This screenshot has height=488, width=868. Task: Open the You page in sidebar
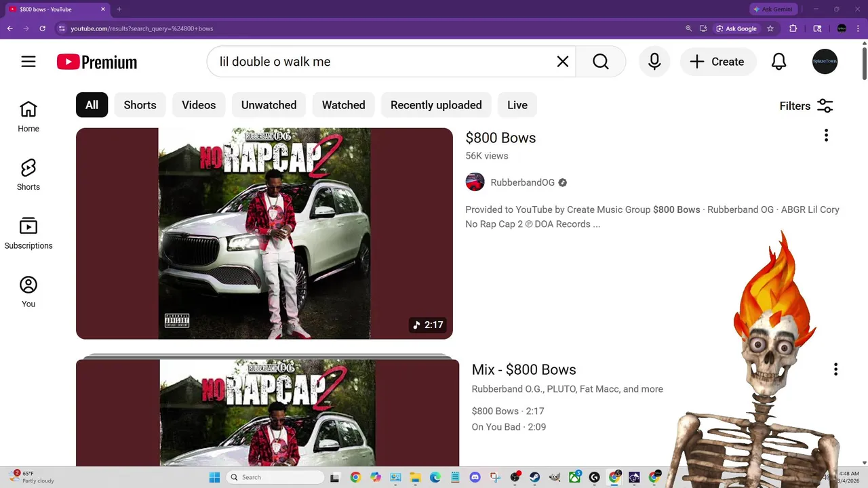click(28, 292)
